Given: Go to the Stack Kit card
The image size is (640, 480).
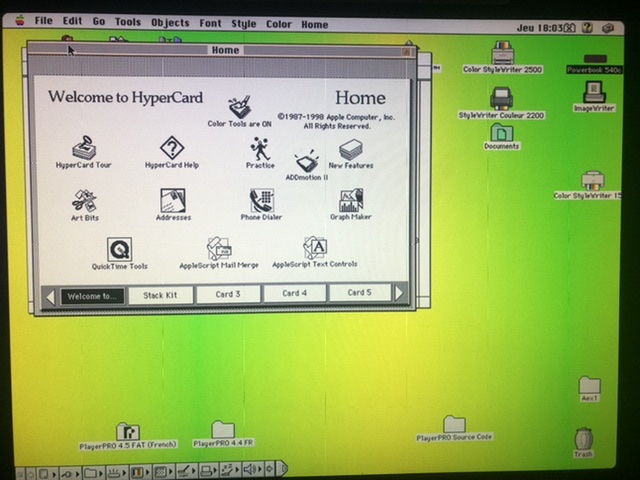Looking at the screenshot, I should click(x=160, y=294).
